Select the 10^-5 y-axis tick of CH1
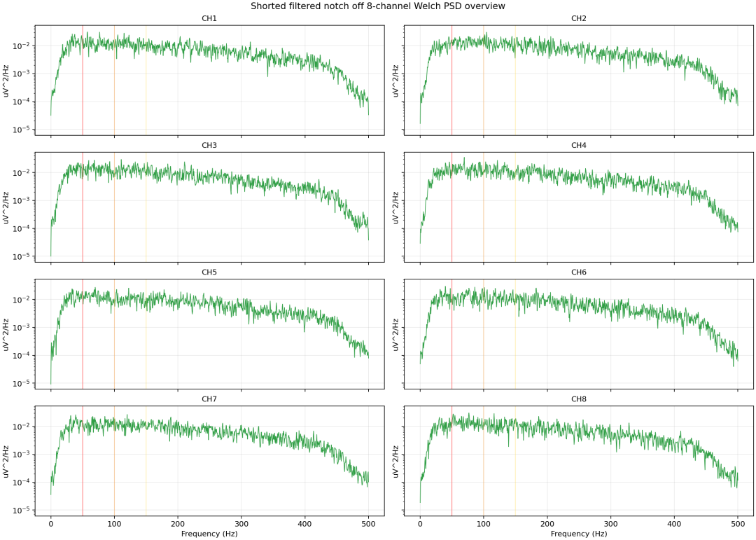Screen dimensions: 756x540 click(x=22, y=129)
